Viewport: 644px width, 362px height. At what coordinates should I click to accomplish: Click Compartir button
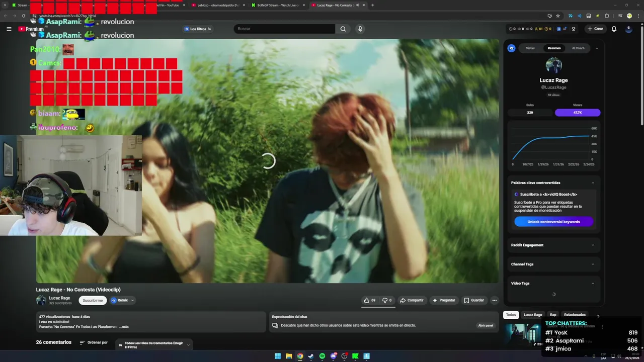[412, 300]
